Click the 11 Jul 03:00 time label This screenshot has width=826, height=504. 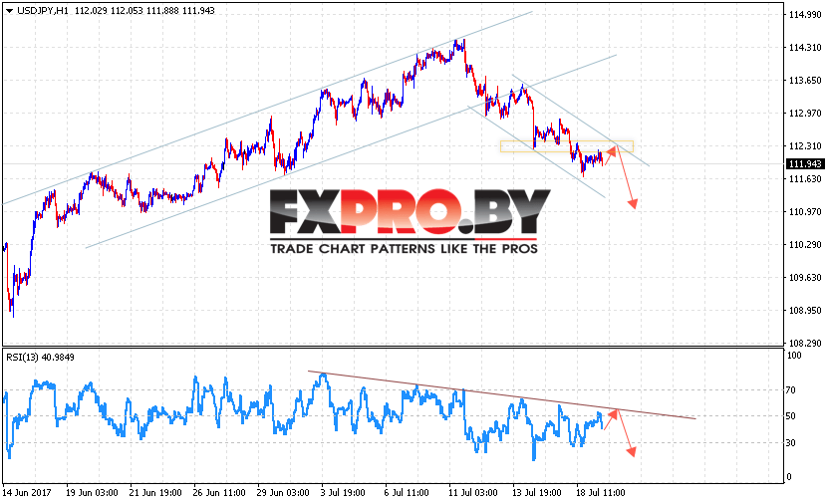coord(472,492)
